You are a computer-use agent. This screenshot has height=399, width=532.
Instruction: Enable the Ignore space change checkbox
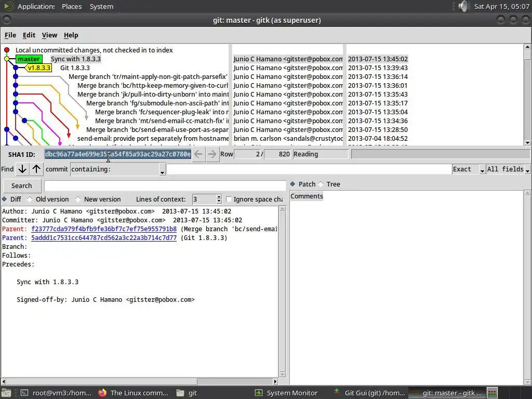229,199
